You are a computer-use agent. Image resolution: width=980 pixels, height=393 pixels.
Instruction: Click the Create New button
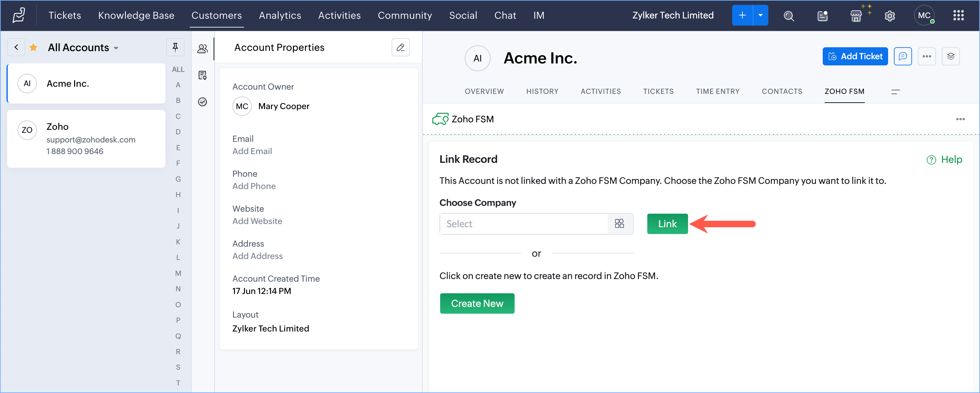point(477,303)
